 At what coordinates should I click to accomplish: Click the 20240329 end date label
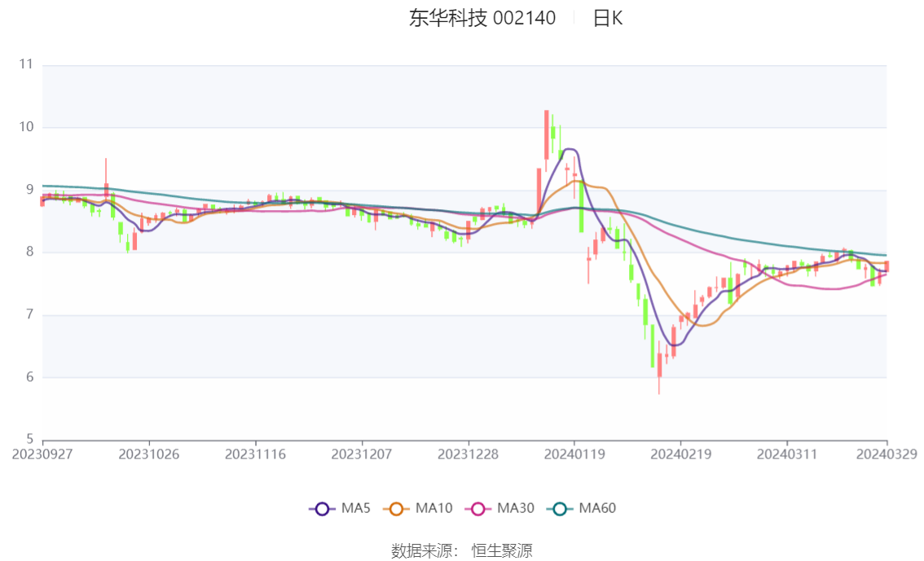887,454
